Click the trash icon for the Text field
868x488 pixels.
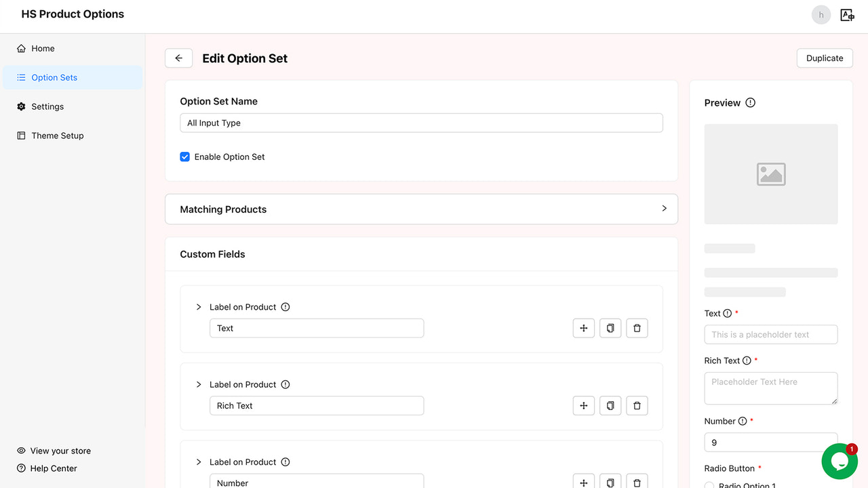[637, 328]
